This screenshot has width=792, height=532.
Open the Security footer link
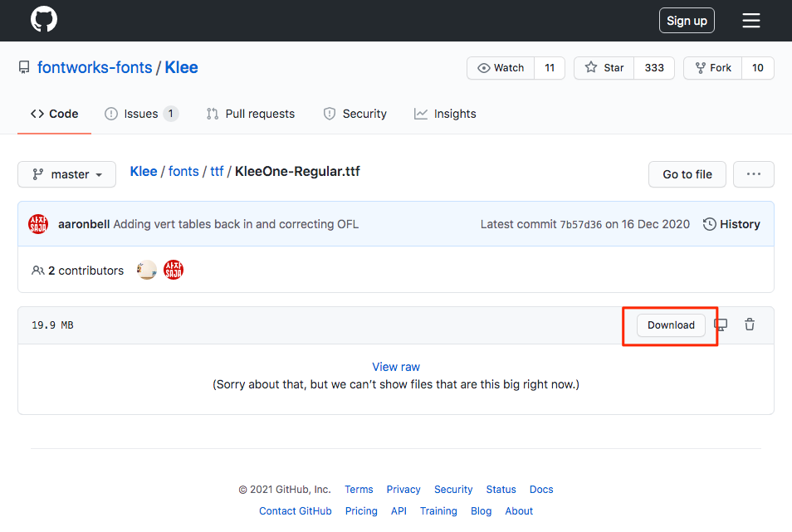pos(453,490)
